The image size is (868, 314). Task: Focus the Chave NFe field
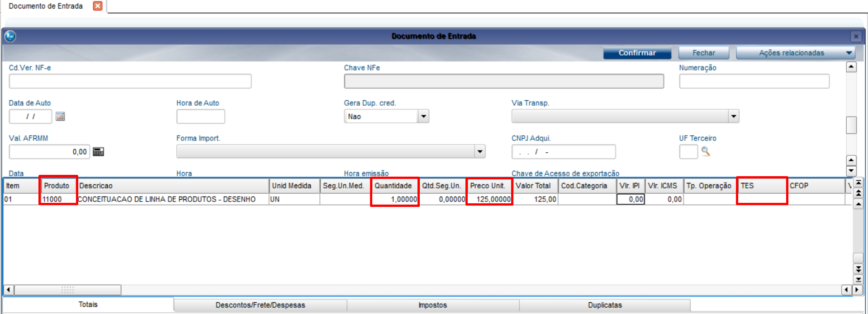(x=504, y=81)
